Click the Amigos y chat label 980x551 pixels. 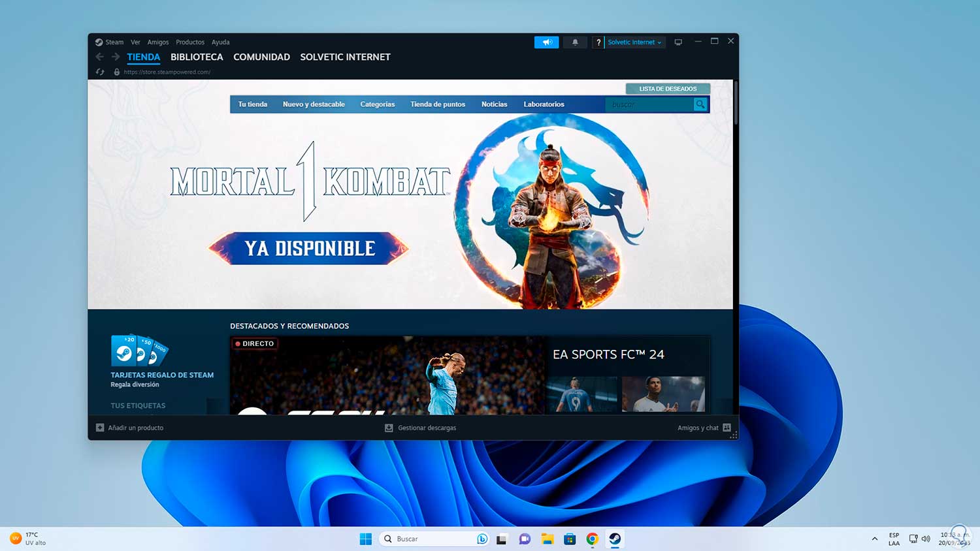tap(698, 428)
